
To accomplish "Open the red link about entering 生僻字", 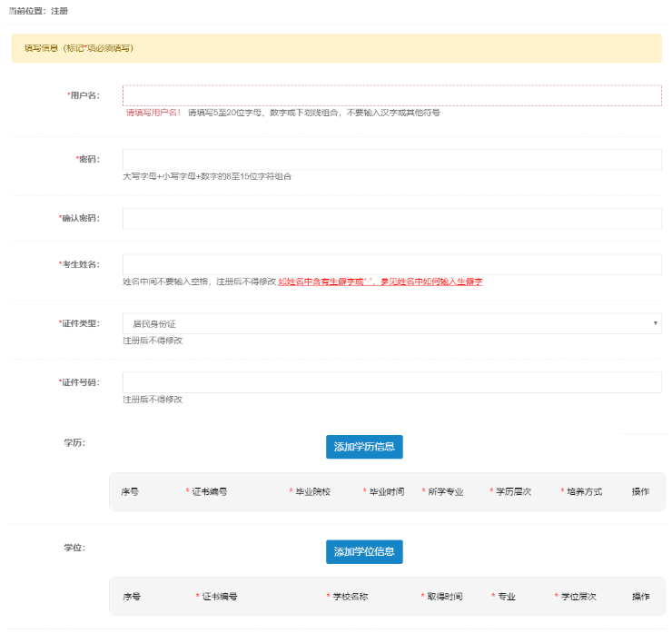I will [x=380, y=282].
